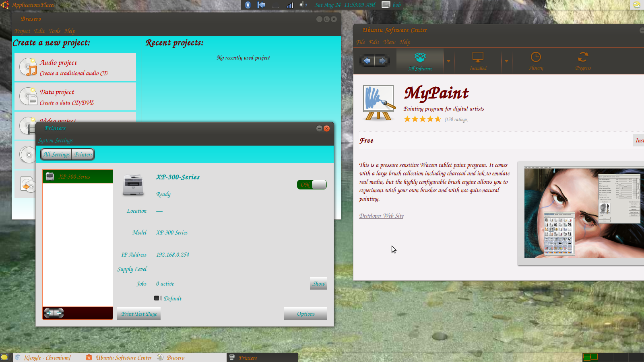Open the bob user menu
This screenshot has width=644, height=362.
coord(392,5)
